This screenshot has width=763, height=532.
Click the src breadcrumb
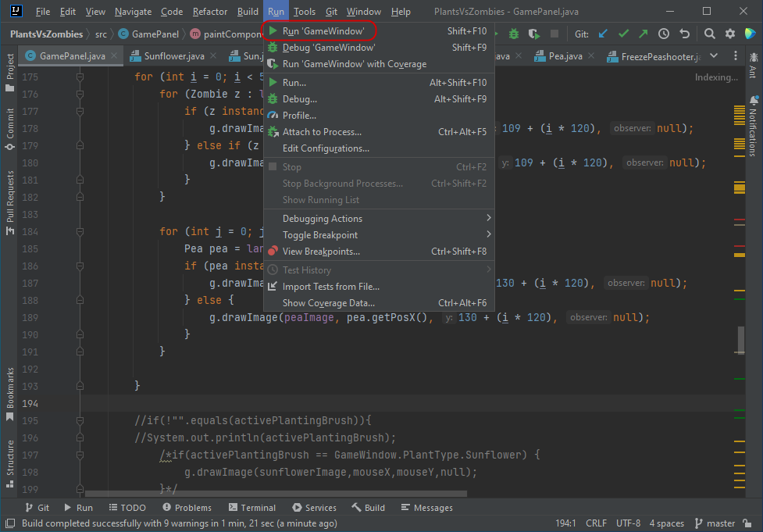(101, 34)
